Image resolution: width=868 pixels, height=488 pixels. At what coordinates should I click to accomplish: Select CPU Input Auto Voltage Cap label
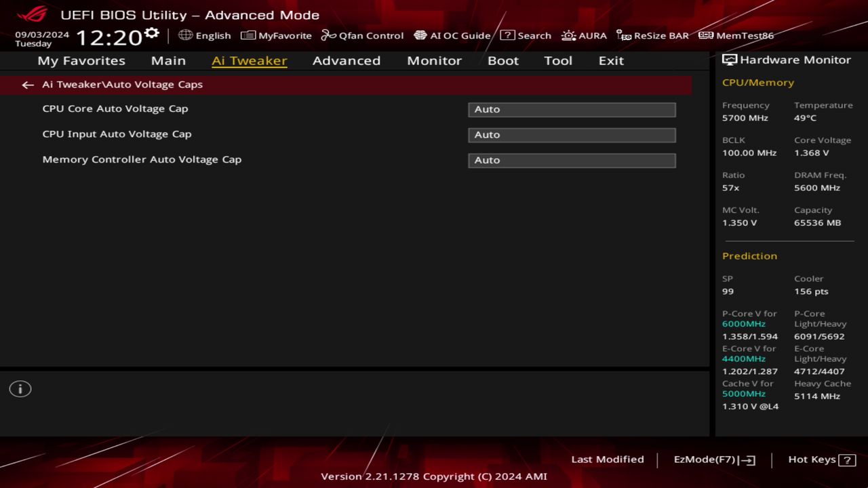117,134
